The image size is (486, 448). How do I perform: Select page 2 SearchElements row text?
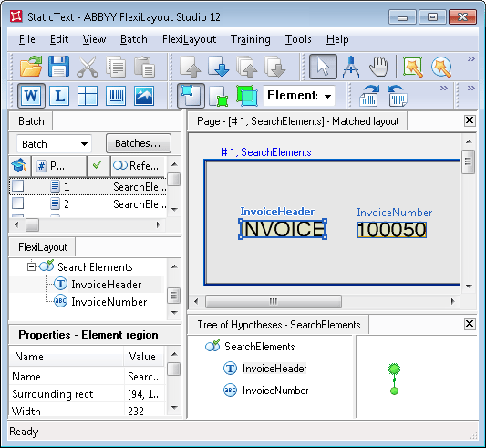[140, 204]
